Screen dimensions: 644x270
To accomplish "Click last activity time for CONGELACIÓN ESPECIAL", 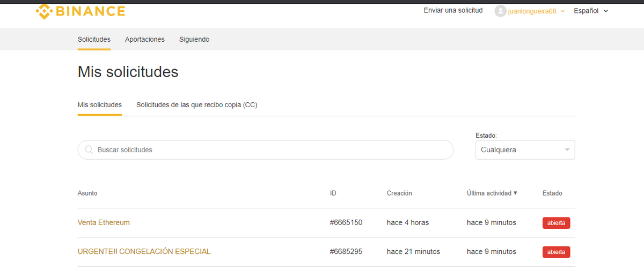I will (492, 251).
